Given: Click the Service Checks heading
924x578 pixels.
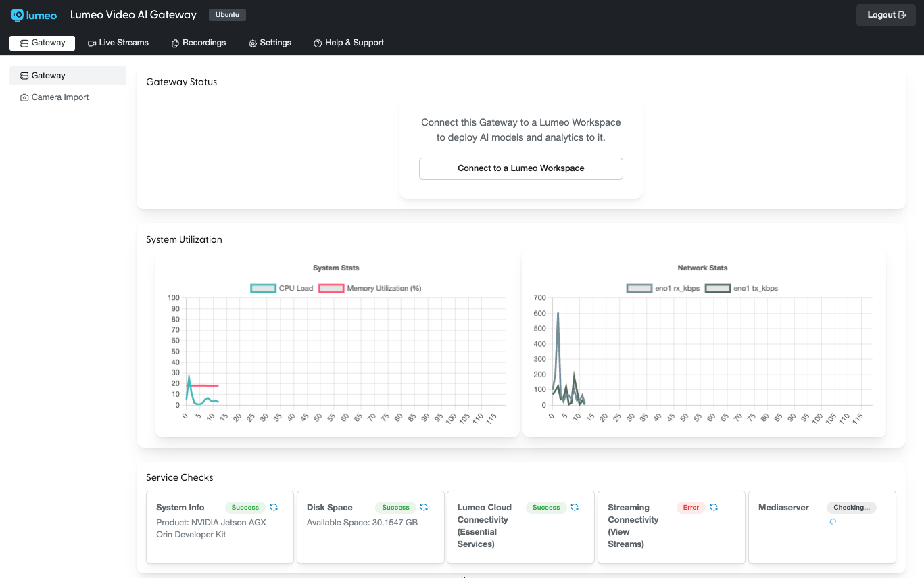Looking at the screenshot, I should [x=180, y=477].
